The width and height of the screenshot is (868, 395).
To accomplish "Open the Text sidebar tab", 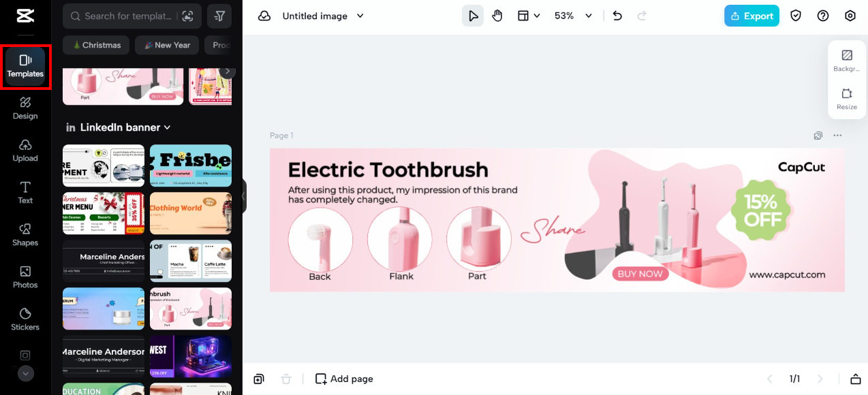I will [25, 193].
